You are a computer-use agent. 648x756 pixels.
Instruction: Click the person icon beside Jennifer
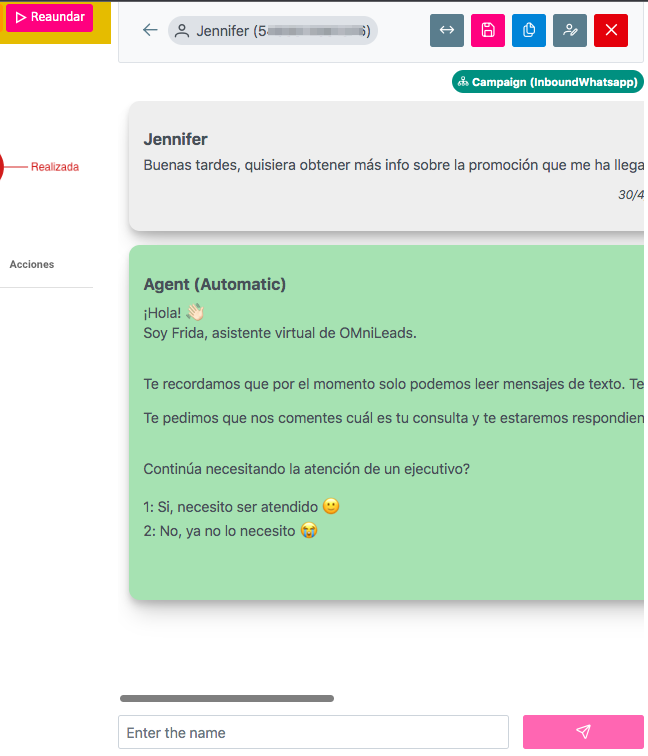[x=182, y=31]
